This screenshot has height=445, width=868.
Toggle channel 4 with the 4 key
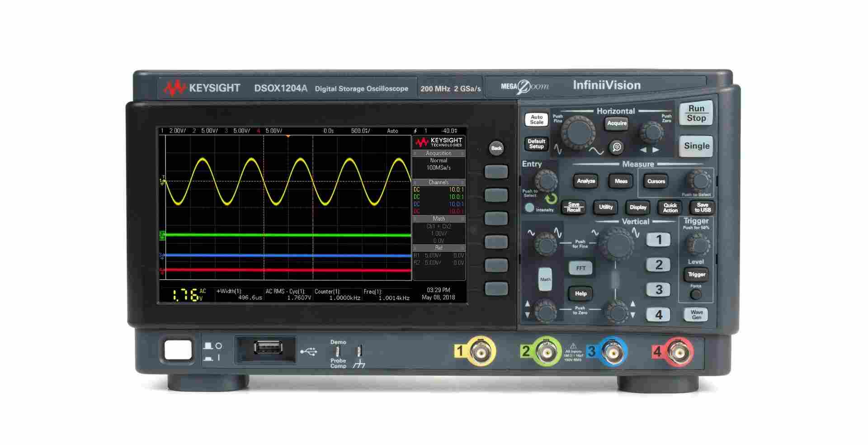(658, 314)
